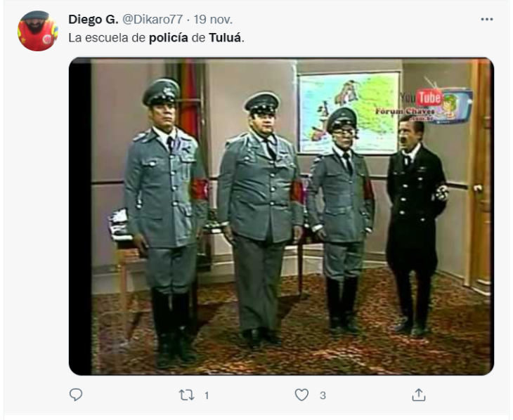The width and height of the screenshot is (513, 420).
Task: Click the bold word Tuluá
Action: [225, 38]
